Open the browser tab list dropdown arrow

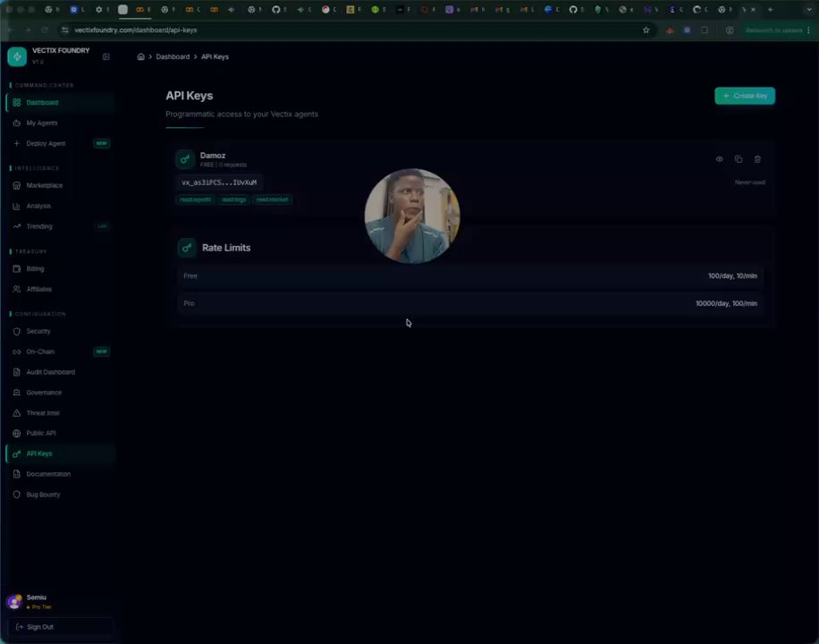(809, 10)
